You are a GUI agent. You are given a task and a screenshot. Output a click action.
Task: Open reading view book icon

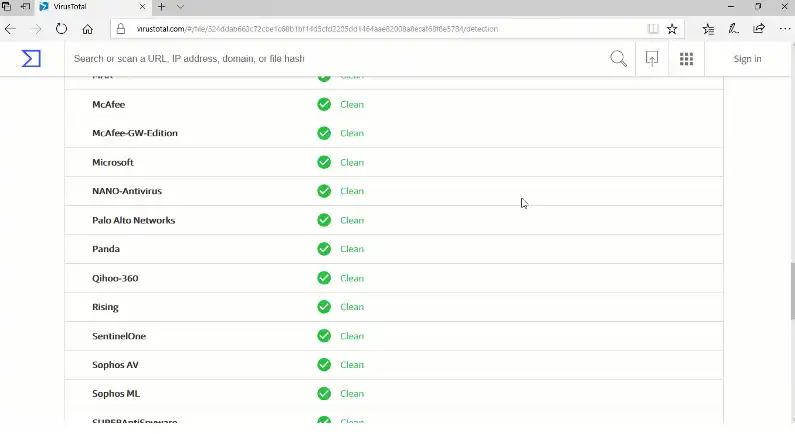(x=653, y=29)
